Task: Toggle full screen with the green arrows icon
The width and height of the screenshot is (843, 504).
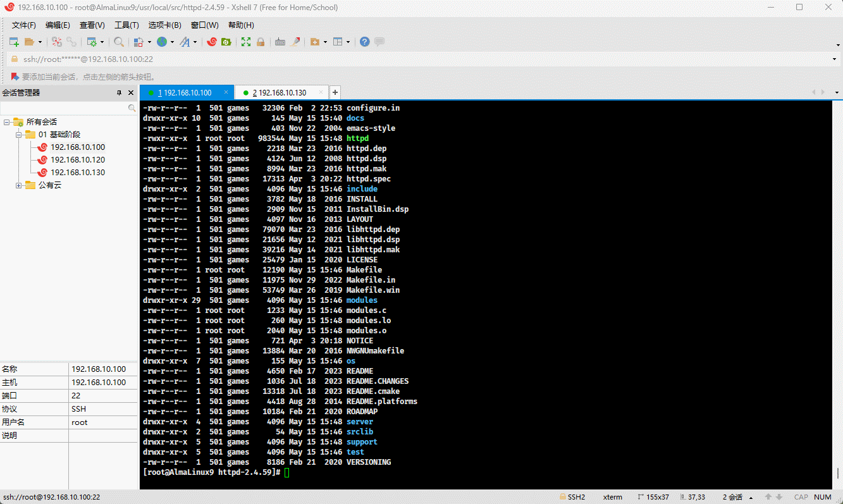Action: (x=246, y=42)
